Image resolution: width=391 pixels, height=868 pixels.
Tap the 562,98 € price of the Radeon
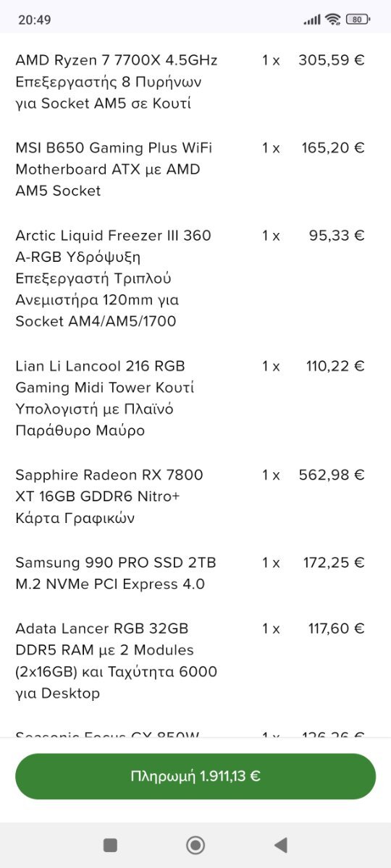(x=332, y=475)
